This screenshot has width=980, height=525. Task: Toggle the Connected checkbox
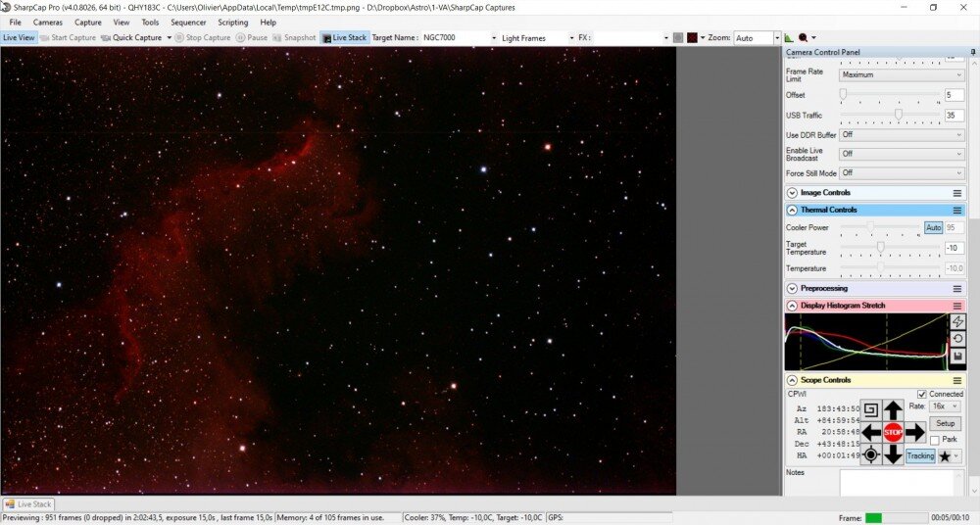[x=921, y=395]
